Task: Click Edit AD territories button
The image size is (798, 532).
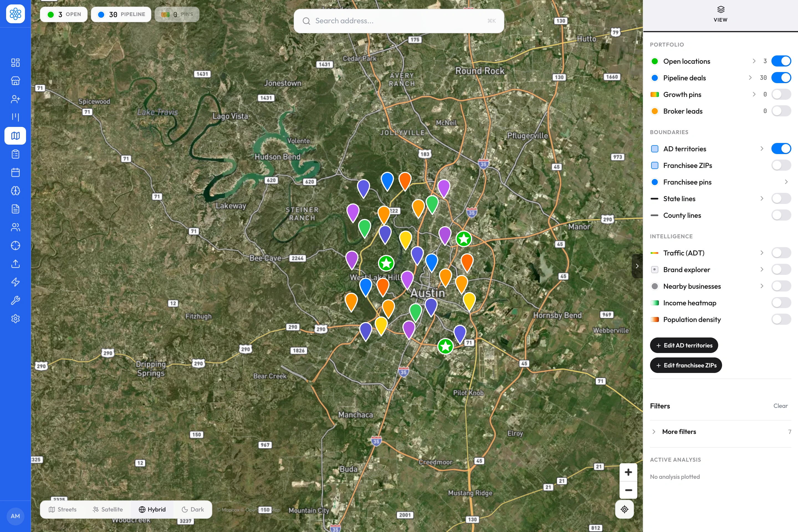Action: [684, 346]
